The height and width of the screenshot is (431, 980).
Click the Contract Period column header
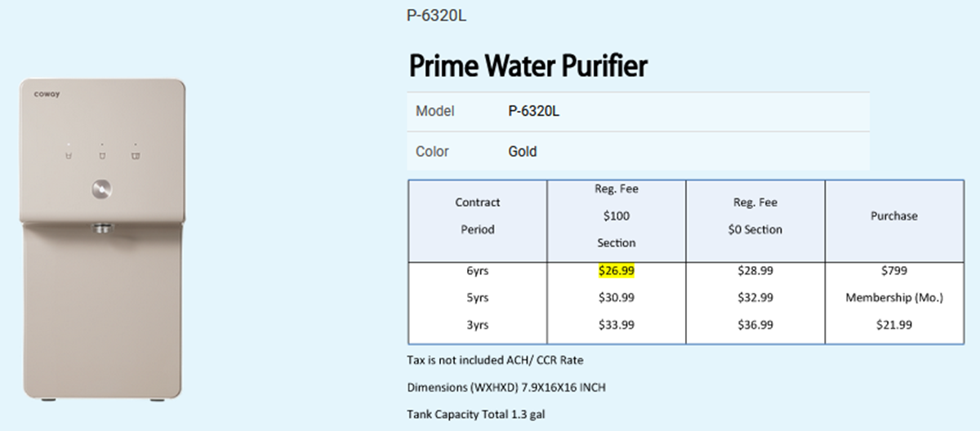click(x=478, y=215)
